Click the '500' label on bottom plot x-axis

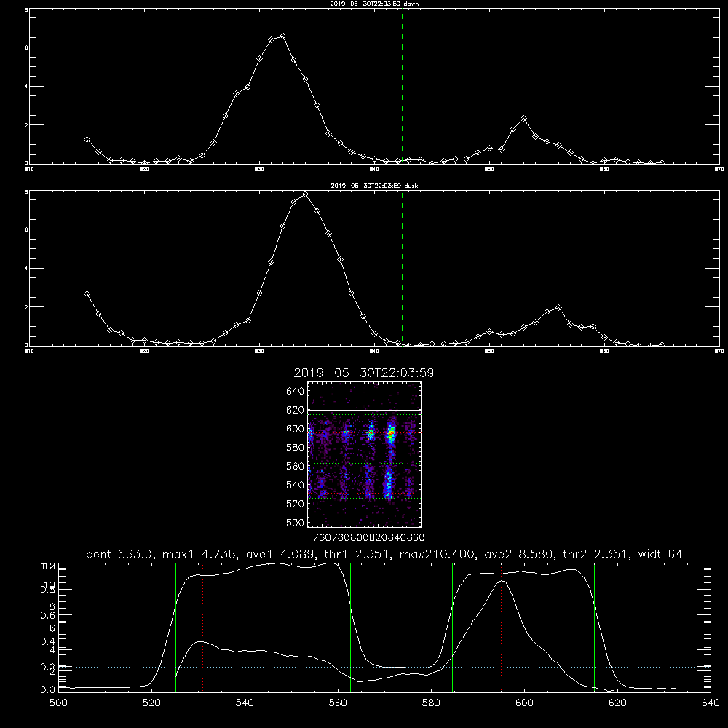[x=58, y=703]
